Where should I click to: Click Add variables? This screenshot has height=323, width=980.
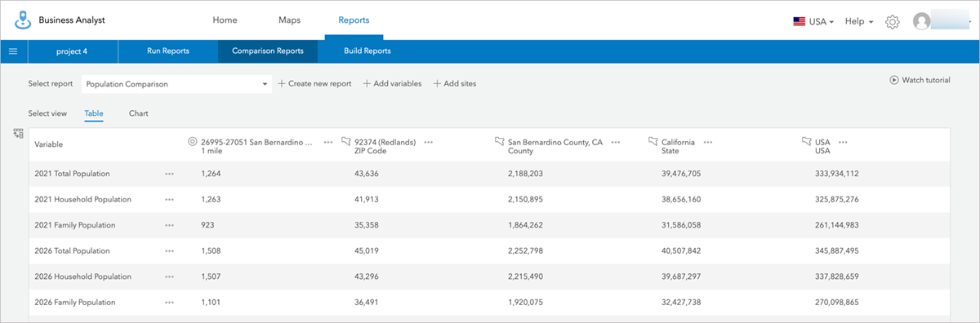coord(392,84)
